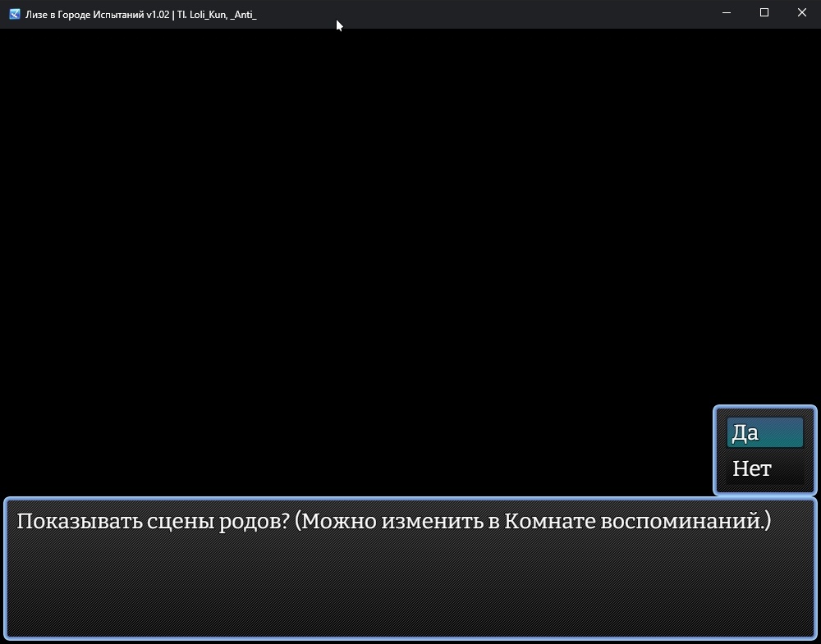The height and width of the screenshot is (644, 821).
Task: Maximize the game window
Action: [x=764, y=13]
